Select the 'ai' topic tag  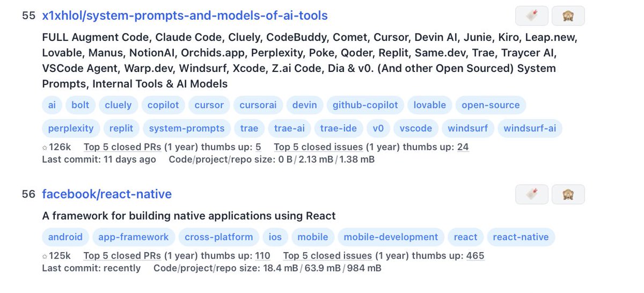52,105
